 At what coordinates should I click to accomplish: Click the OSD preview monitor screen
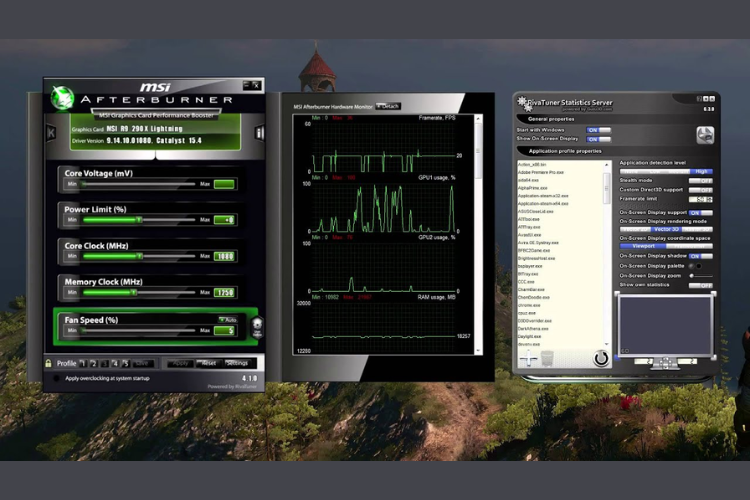point(665,325)
